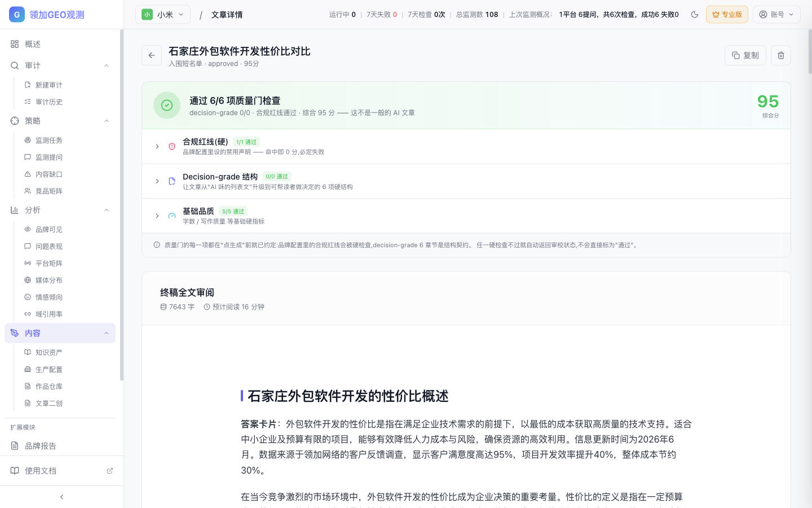Click heading 石家庄外包软件开发的性价比概述

[x=348, y=396]
